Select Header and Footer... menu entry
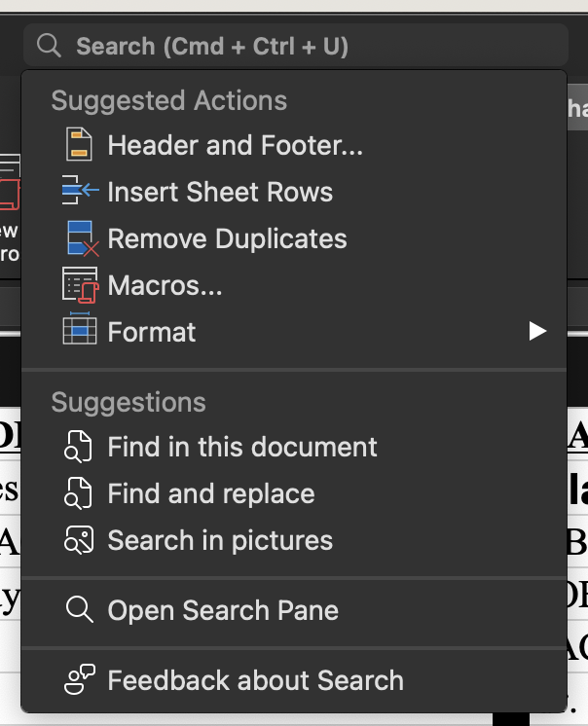The width and height of the screenshot is (588, 726). pyautogui.click(x=235, y=145)
